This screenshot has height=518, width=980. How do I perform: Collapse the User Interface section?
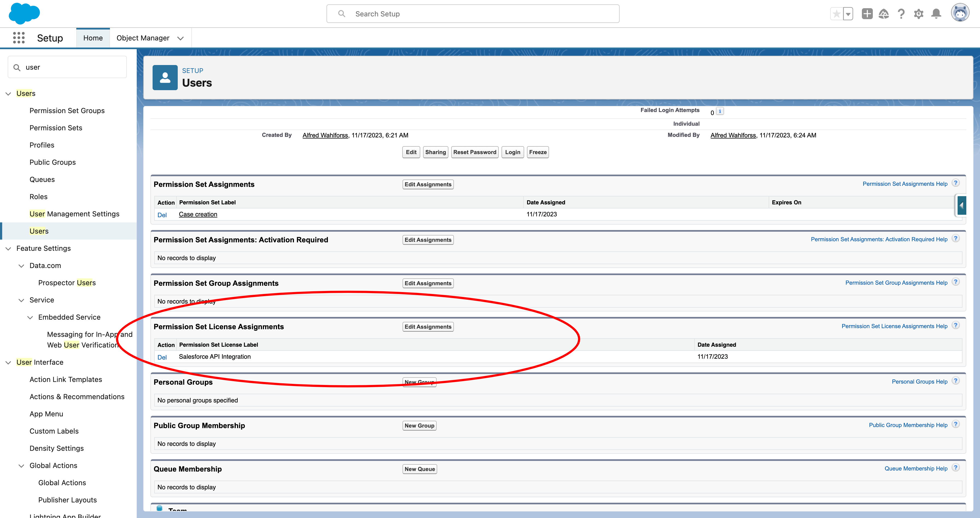(8, 363)
